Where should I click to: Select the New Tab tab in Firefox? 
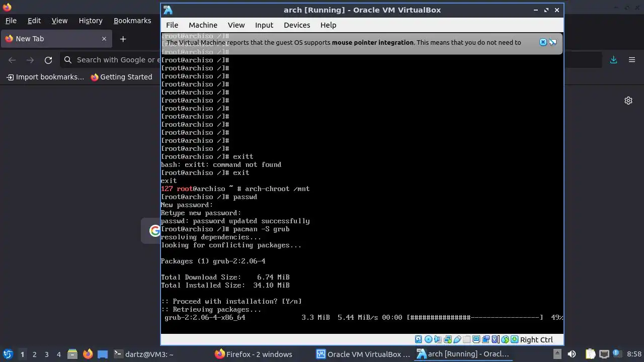pos(55,39)
